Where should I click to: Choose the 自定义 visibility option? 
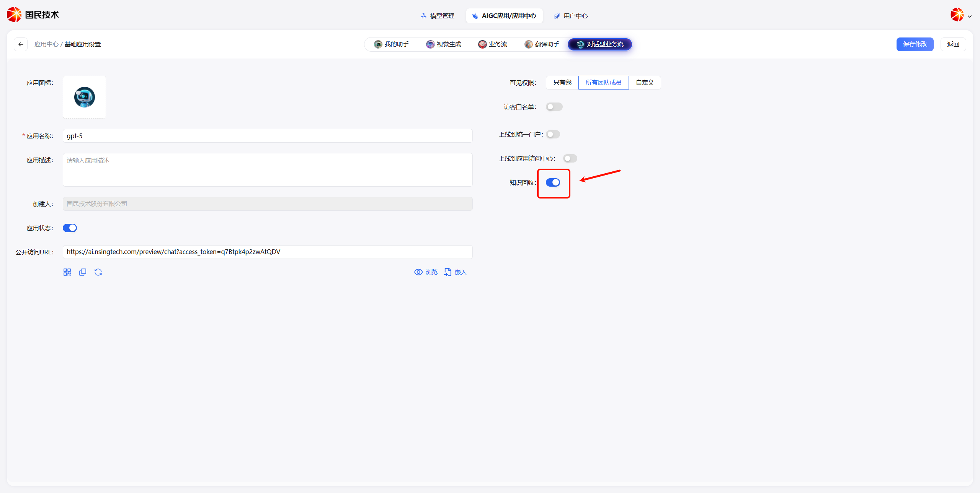645,83
